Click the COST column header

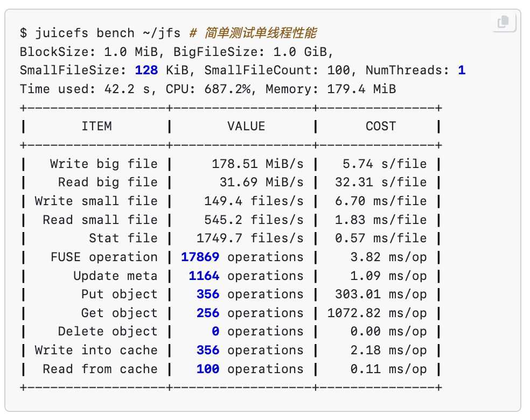(x=381, y=127)
